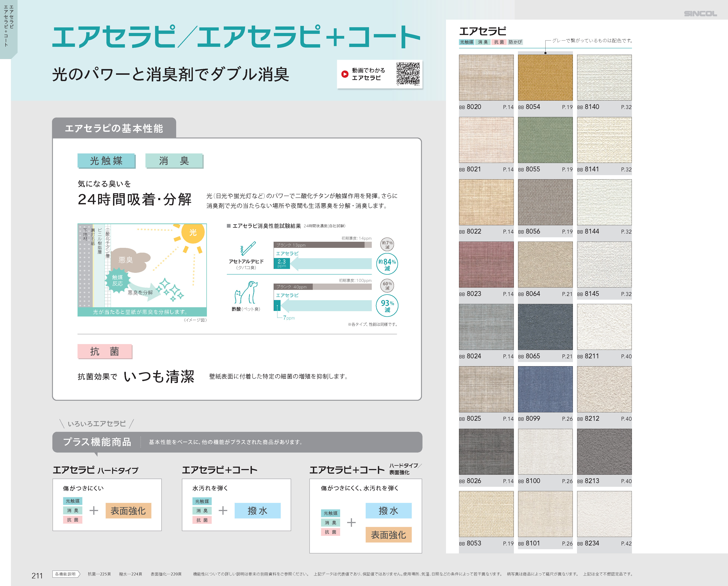Click page number 211
Viewport: 728px width, 586px height.
click(x=37, y=575)
